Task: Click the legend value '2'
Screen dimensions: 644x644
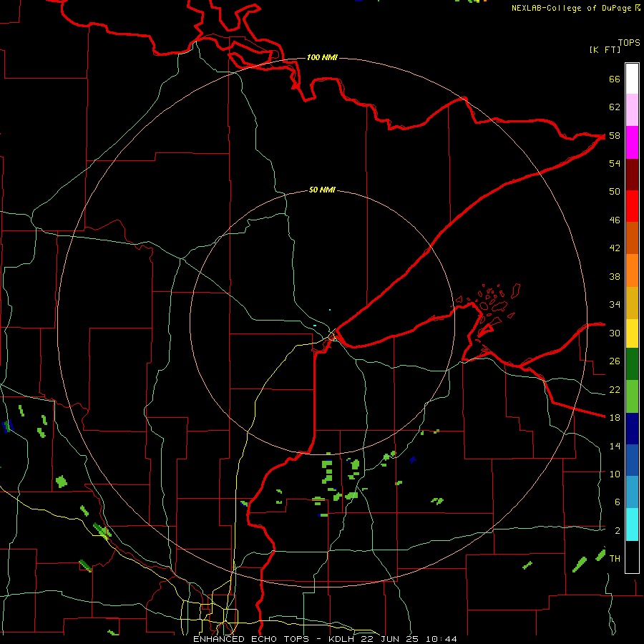Action: [618, 531]
